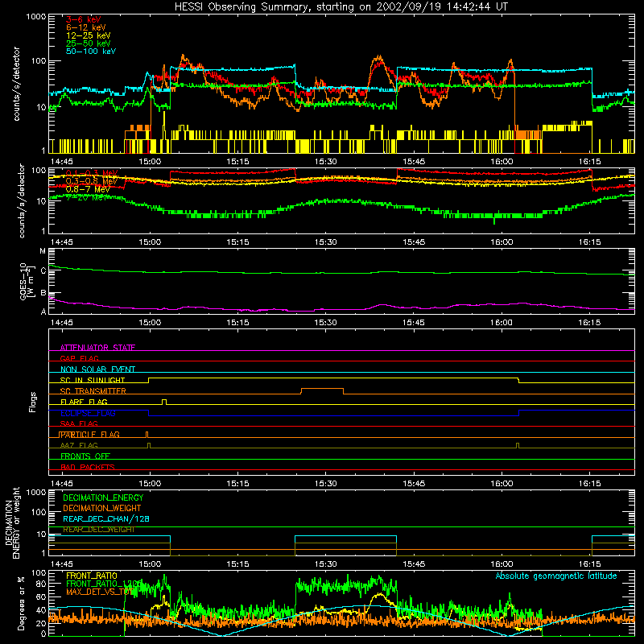Screen dimensions: 644x644
Task: Select the orange 6-12 keV legend label
Action: [85, 27]
